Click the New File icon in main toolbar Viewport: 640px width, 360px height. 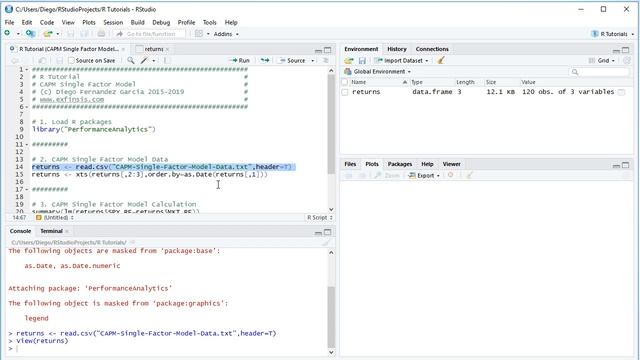coord(7,34)
